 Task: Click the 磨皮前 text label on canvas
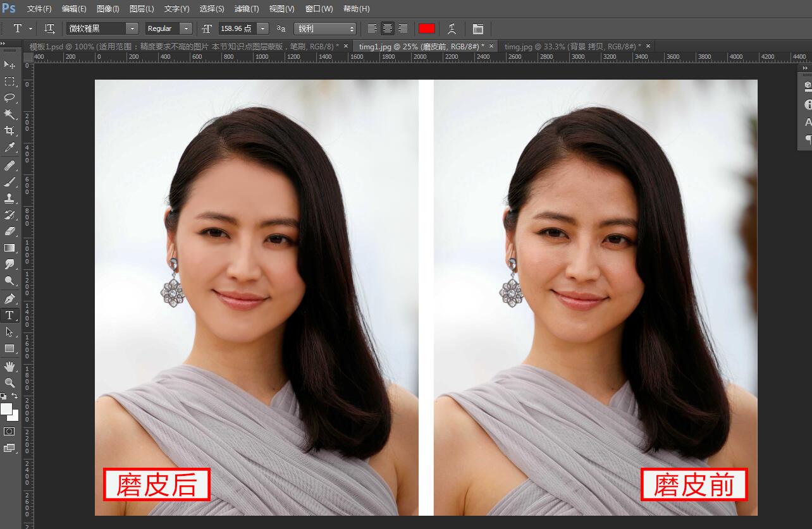point(694,485)
